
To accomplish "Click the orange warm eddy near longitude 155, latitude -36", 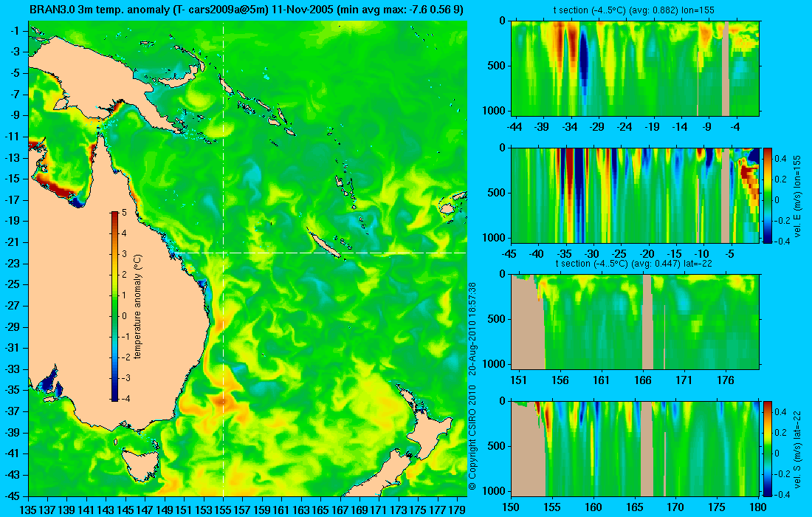I will (x=221, y=402).
